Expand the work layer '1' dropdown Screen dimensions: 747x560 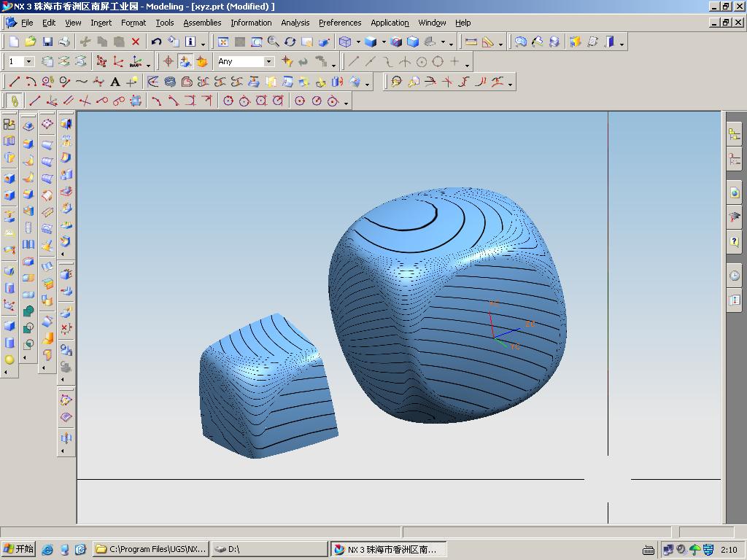pyautogui.click(x=29, y=62)
